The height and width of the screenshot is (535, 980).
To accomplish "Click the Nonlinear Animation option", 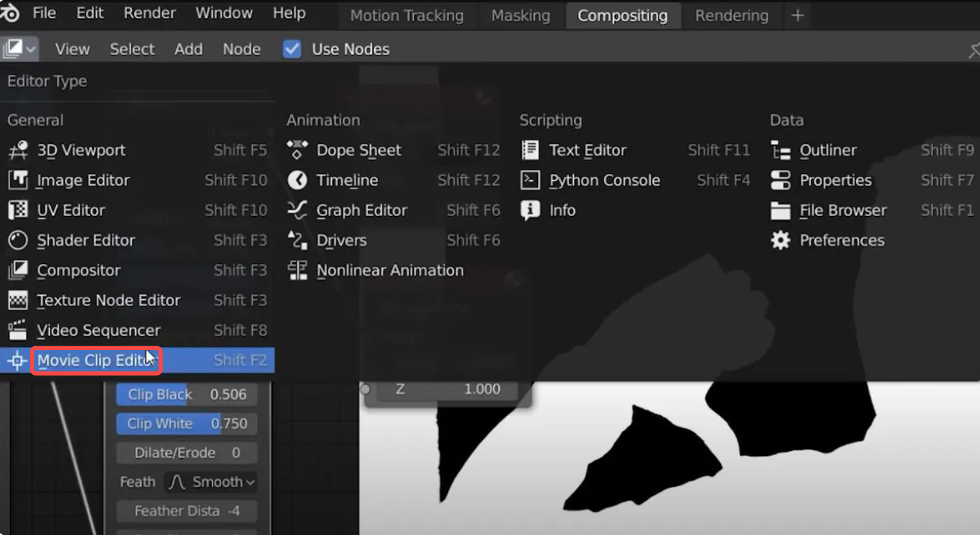I will click(390, 270).
